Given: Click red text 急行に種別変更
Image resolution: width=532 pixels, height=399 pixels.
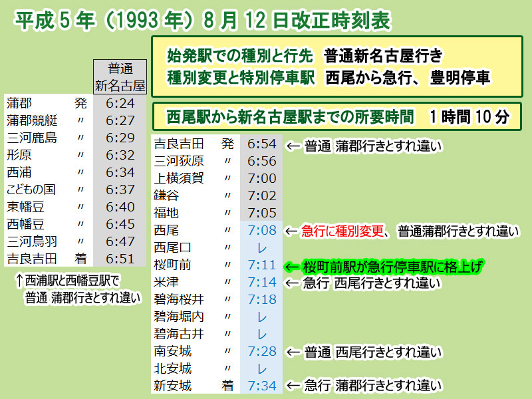Looking at the screenshot, I should [x=342, y=231].
